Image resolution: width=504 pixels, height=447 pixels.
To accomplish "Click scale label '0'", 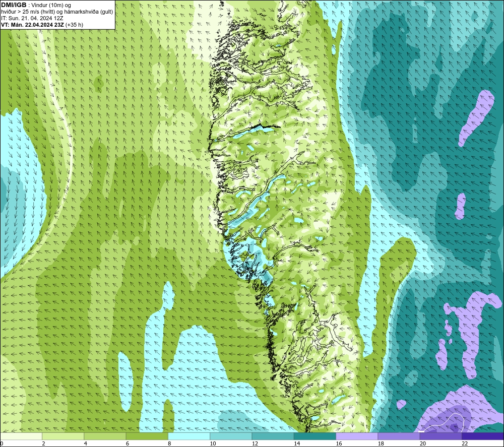I will pyautogui.click(x=2, y=443).
